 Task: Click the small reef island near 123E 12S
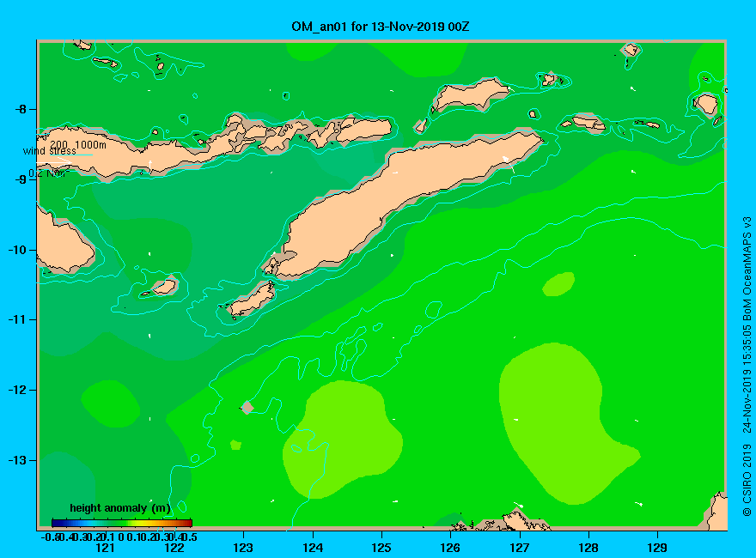tap(247, 408)
